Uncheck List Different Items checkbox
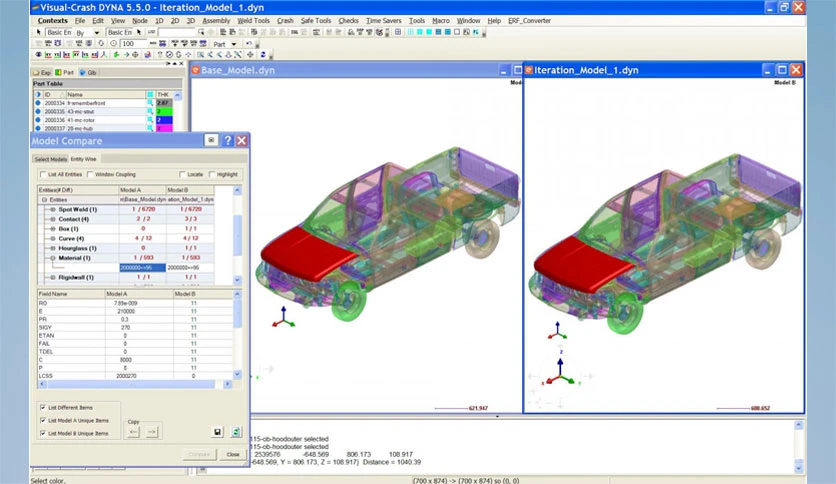Screen dimensions: 836x484 click(x=43, y=407)
